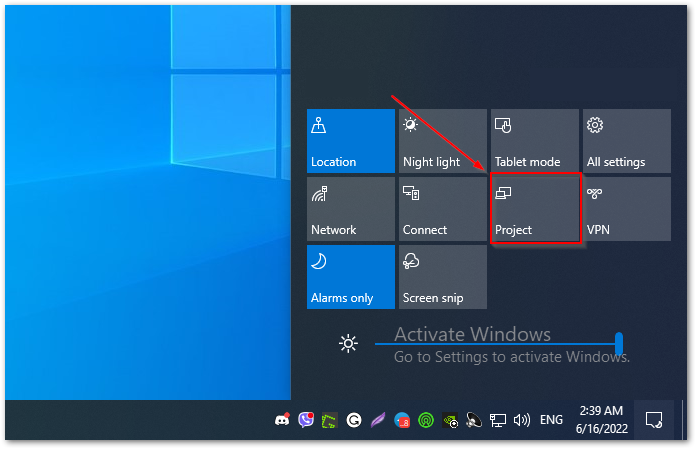Screen dimensions: 696x449
Task: Click the purple feather tray icon
Action: pyautogui.click(x=378, y=420)
